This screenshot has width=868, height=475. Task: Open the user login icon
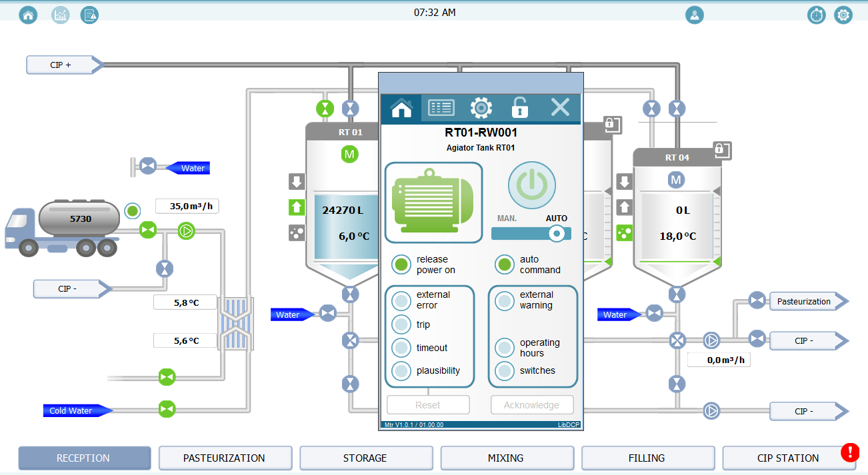[x=695, y=15]
